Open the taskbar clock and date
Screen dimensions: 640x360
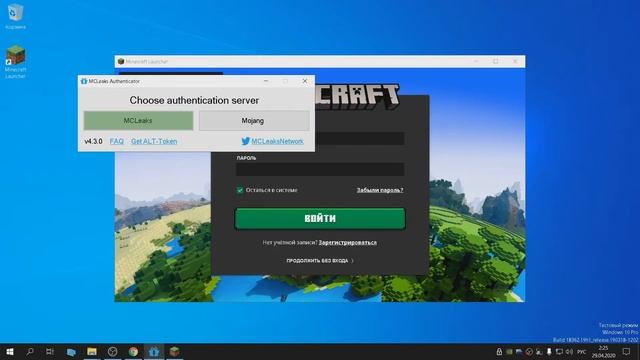pos(603,352)
